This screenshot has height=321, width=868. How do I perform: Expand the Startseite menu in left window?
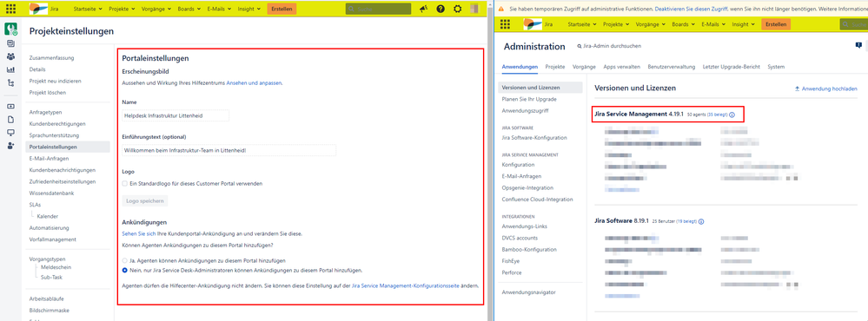[89, 10]
